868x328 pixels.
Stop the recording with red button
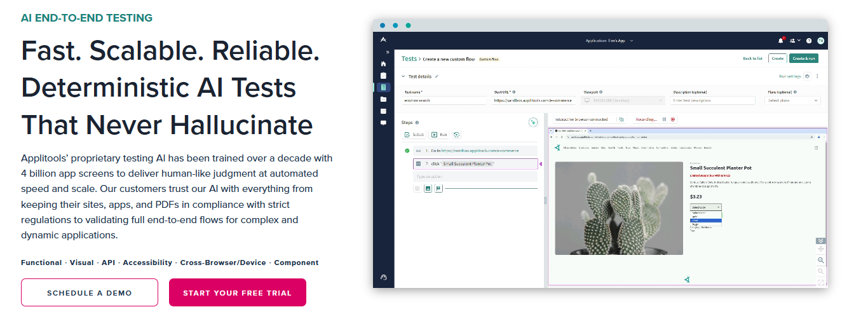pos(673,119)
